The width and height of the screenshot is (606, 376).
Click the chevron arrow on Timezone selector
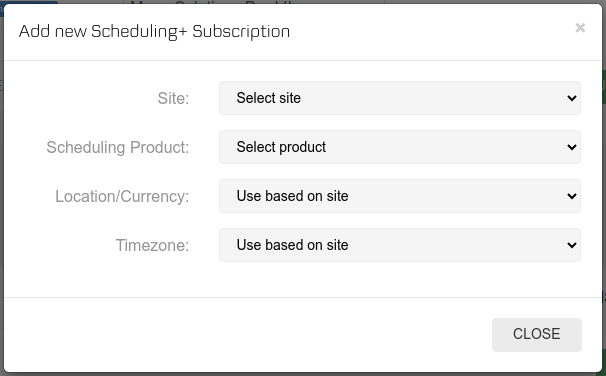[572, 245]
